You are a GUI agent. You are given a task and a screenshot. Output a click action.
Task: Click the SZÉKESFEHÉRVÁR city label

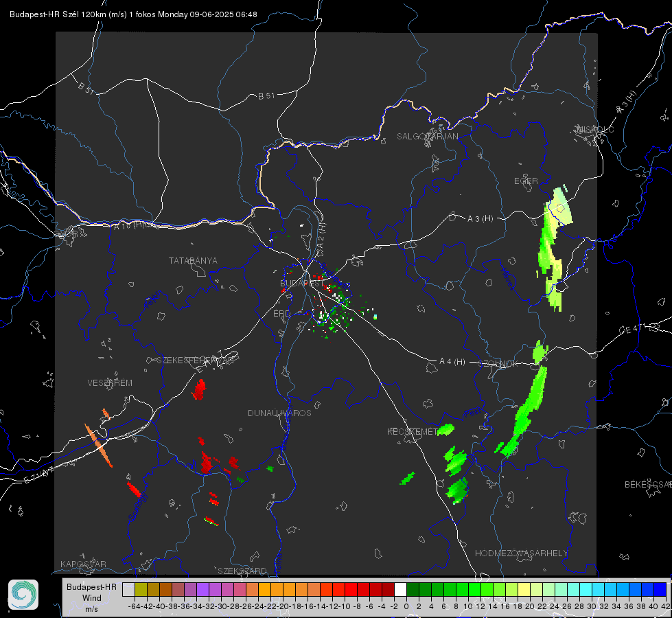(x=195, y=360)
